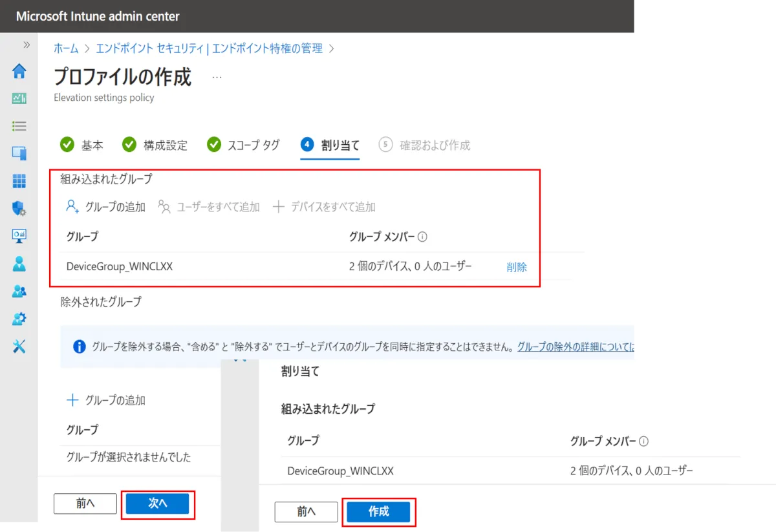
Task: Go to the スコープ タグ step tab
Action: tap(243, 145)
